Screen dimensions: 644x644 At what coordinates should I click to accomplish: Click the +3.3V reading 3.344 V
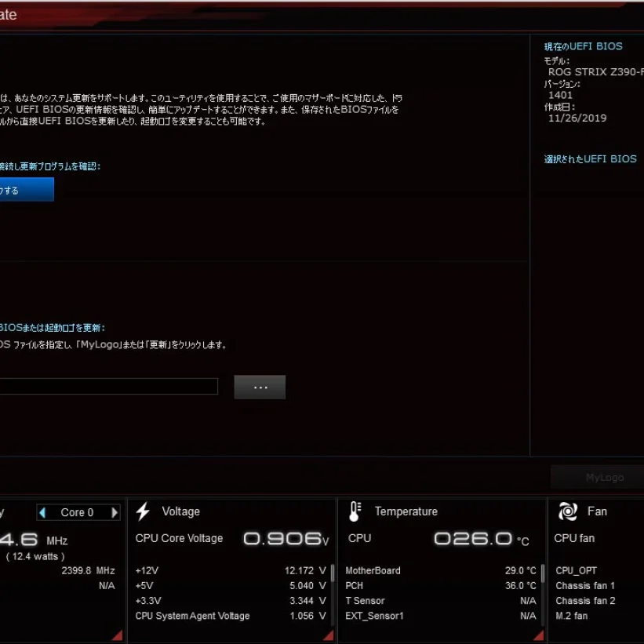(307, 600)
